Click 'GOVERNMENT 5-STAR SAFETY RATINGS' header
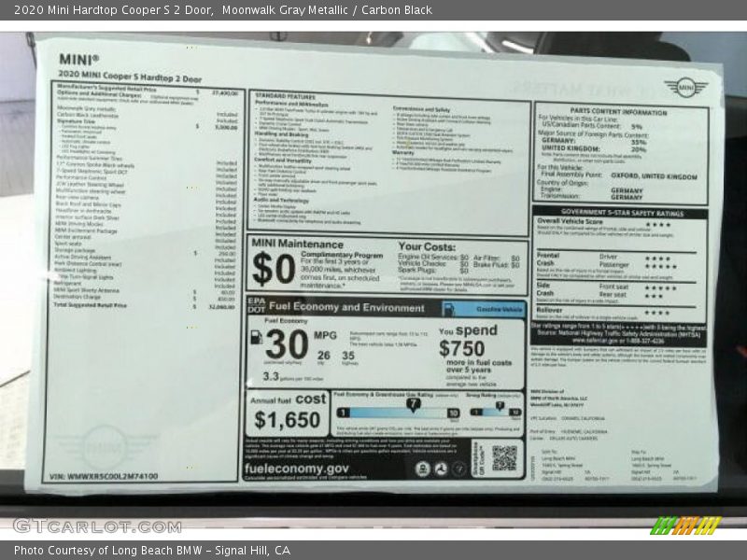Viewport: 747px width, 560px height. coord(622,213)
